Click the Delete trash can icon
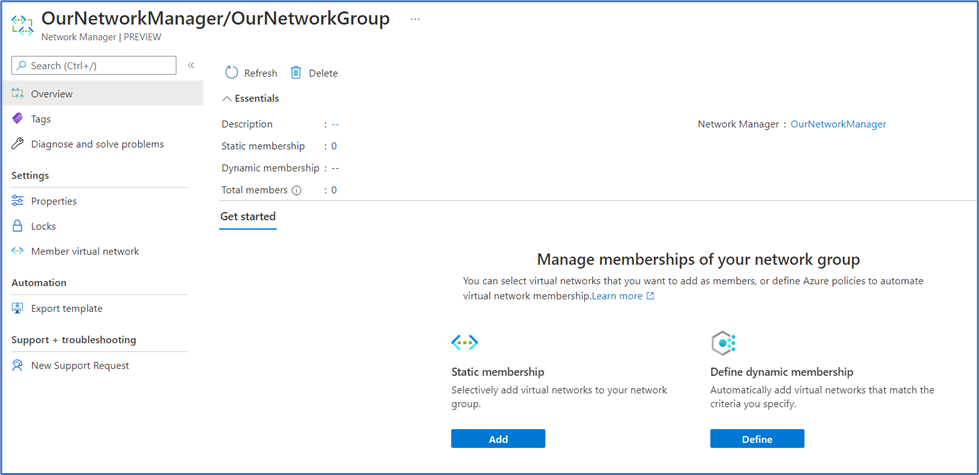The image size is (979, 475). pyautogui.click(x=296, y=73)
